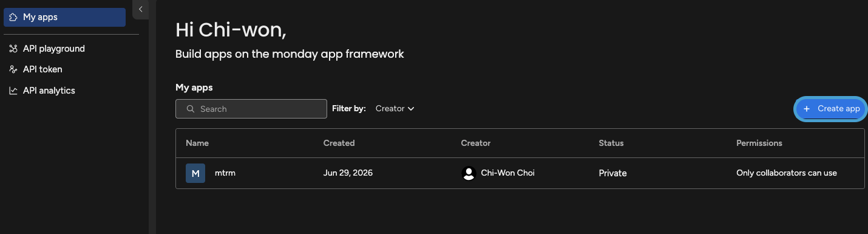Viewport: 868px width, 234px height.
Task: Click Chi-Won Choi's profile avatar icon
Action: click(468, 173)
